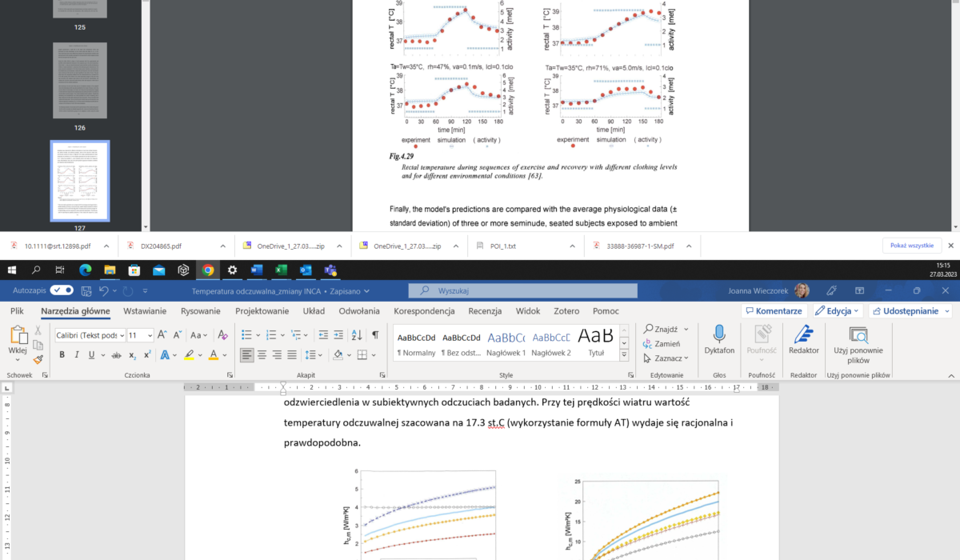This screenshot has height=560, width=960.
Task: Click the Komentarze button
Action: click(x=773, y=310)
